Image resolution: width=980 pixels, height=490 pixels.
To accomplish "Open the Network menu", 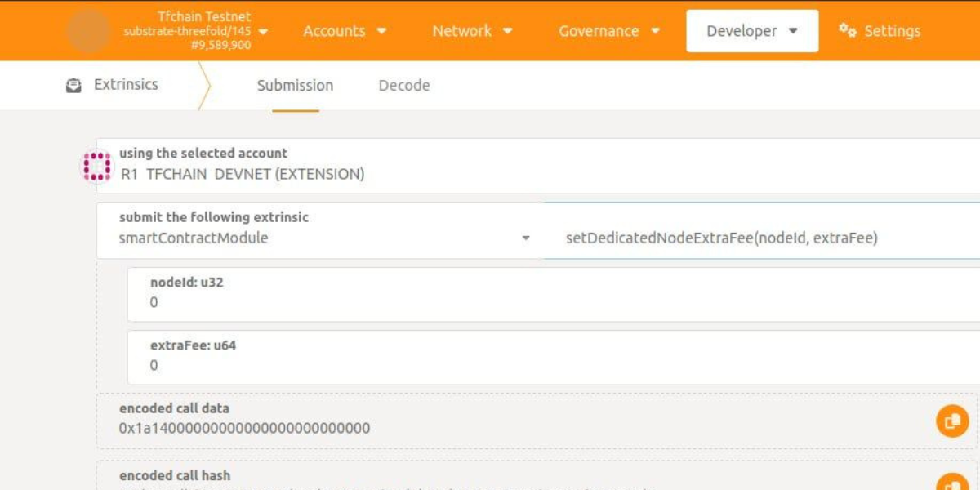I will pyautogui.click(x=472, y=31).
